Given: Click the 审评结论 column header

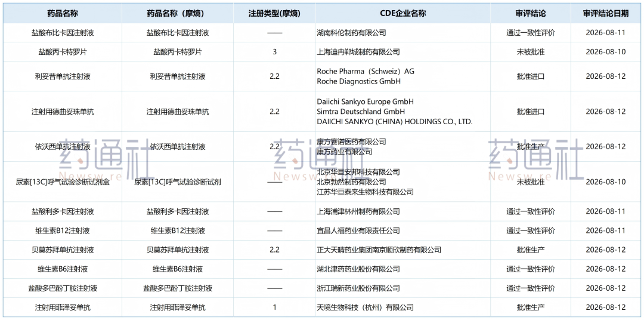Looking at the screenshot, I should [x=531, y=14].
